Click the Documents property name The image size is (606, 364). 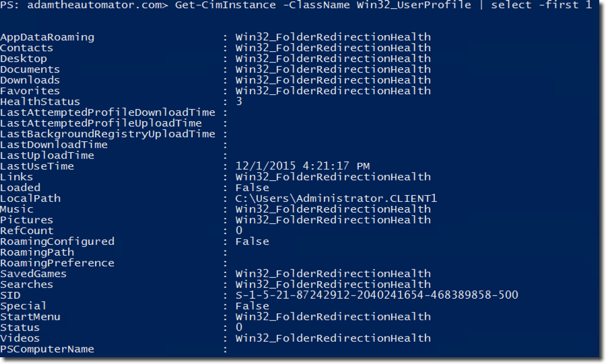click(x=30, y=69)
